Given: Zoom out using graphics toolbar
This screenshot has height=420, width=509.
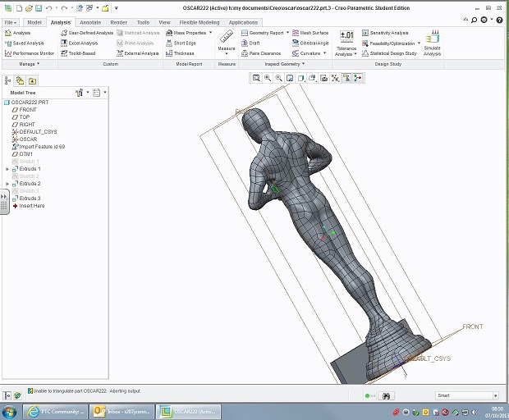Looking at the screenshot, I should point(278,78).
